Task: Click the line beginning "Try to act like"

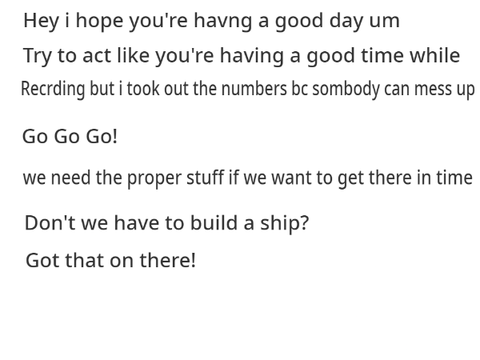Action: tap(242, 56)
